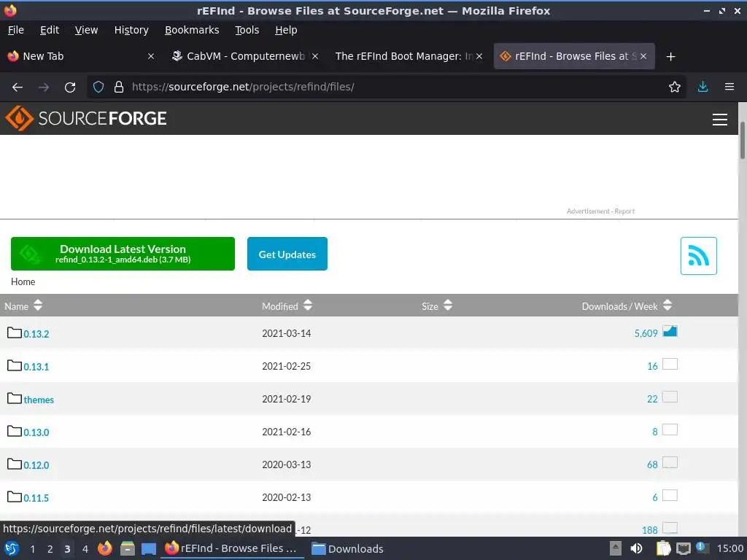Open the 0.13.2 folder link

tap(36, 334)
